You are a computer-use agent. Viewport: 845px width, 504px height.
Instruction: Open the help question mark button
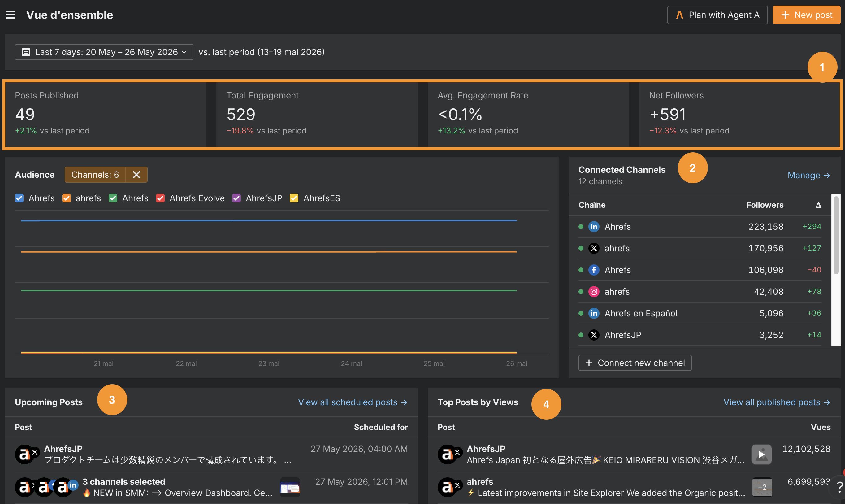839,488
